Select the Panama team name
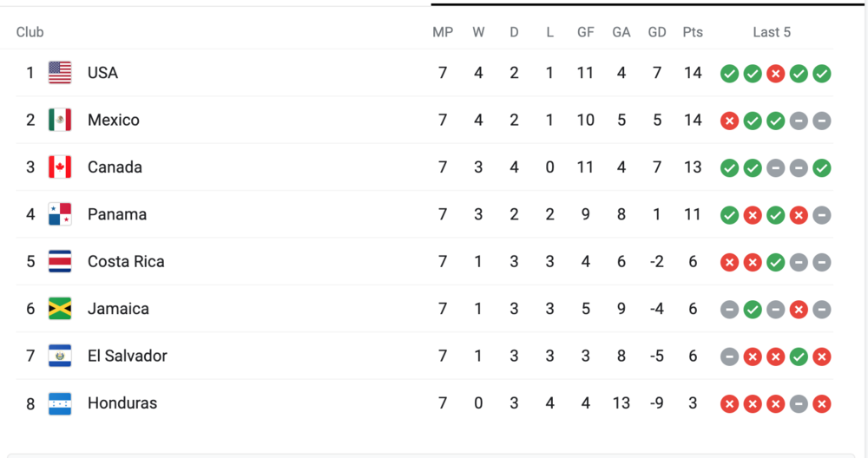 117,214
